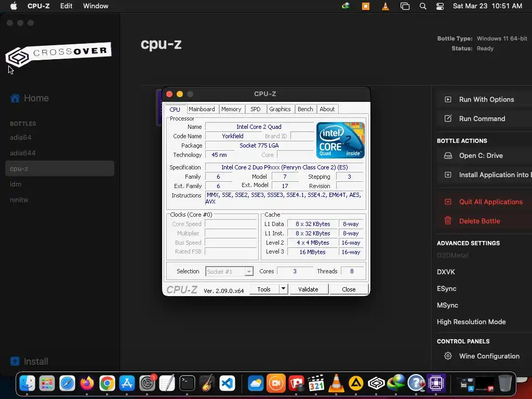Image resolution: width=532 pixels, height=399 pixels.
Task: Launch Safari from the Dock
Action: point(67,383)
